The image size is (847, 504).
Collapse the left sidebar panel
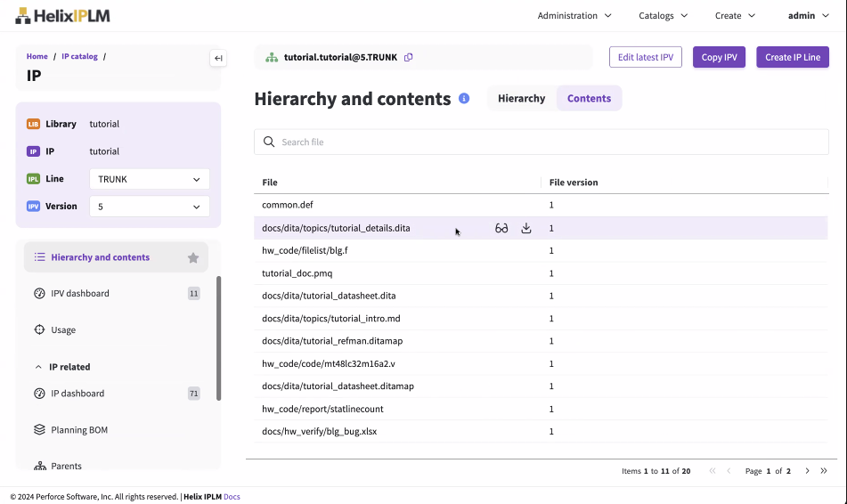point(218,59)
